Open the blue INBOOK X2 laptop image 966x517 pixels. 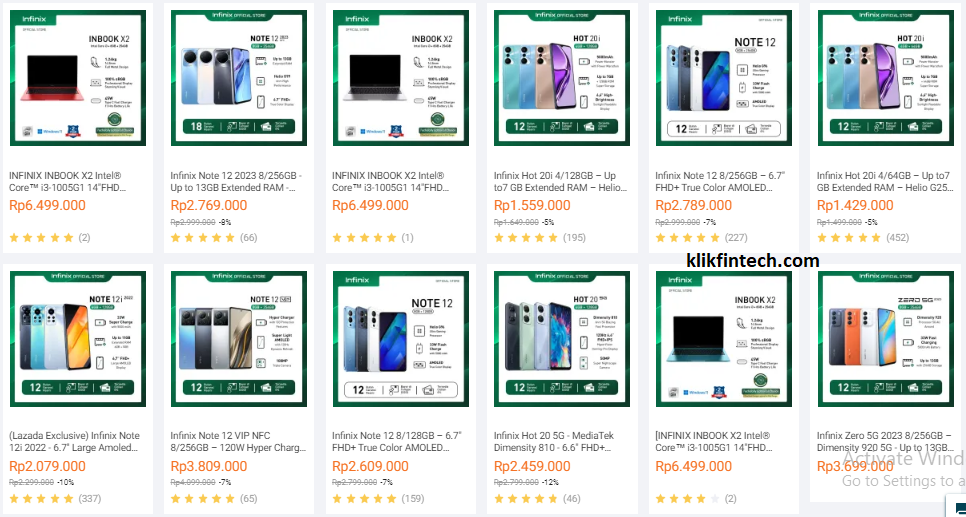point(724,339)
